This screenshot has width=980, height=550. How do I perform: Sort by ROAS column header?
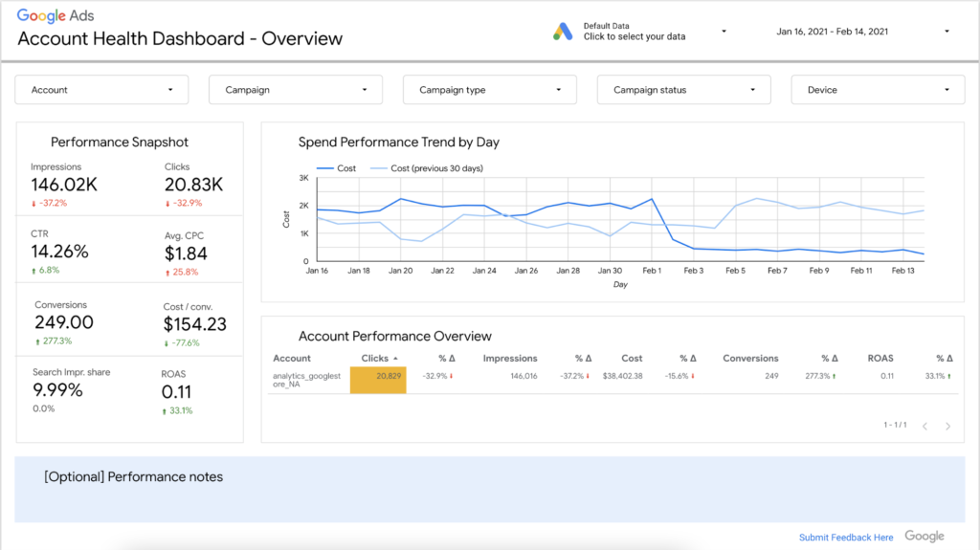tap(880, 358)
